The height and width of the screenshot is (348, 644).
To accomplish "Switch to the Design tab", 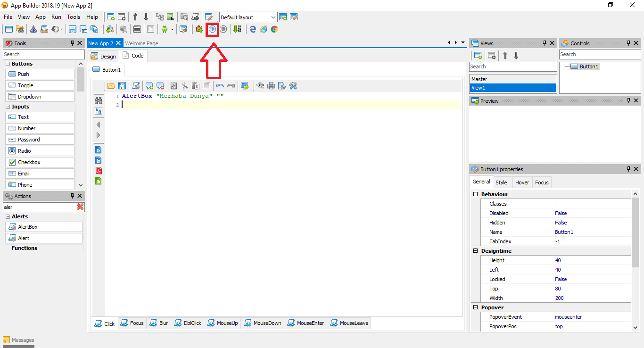I will pyautogui.click(x=103, y=56).
